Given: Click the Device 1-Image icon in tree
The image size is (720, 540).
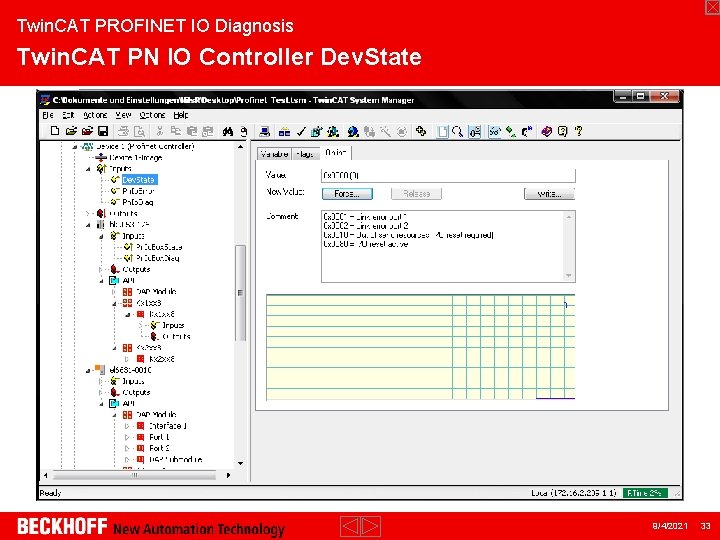Looking at the screenshot, I should point(101,158).
